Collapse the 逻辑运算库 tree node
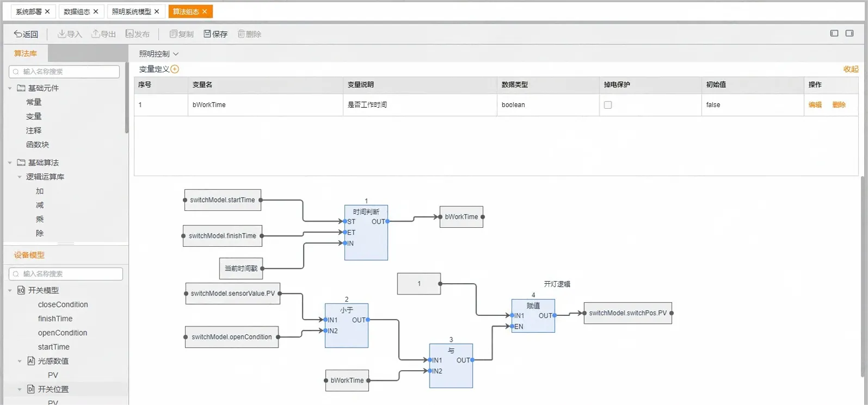Screen dimensions: 868x405 (x=20, y=177)
